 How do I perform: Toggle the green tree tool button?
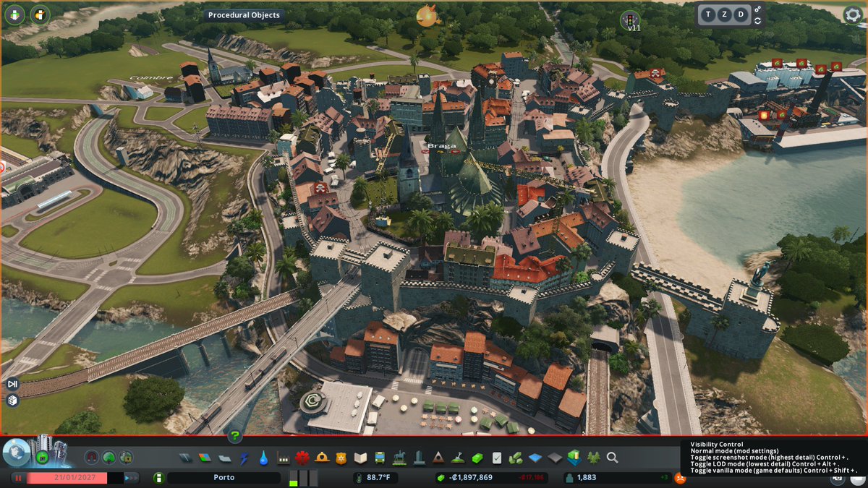coord(109,457)
